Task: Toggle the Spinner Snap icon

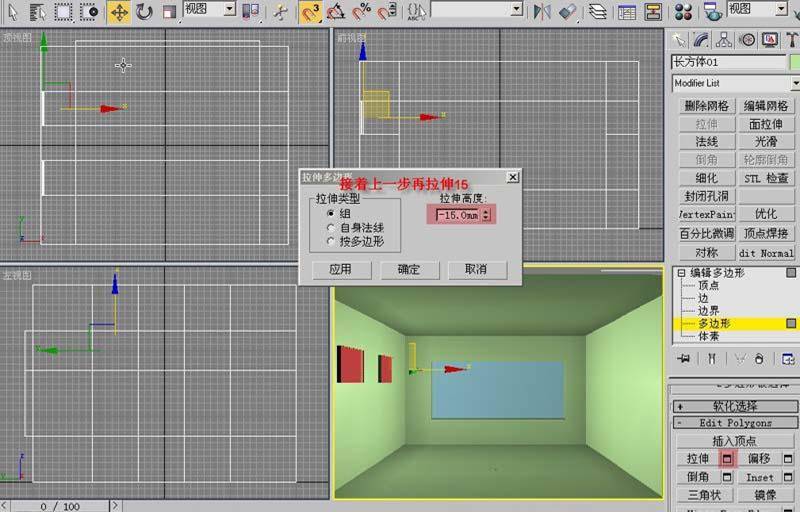Action: tap(387, 12)
